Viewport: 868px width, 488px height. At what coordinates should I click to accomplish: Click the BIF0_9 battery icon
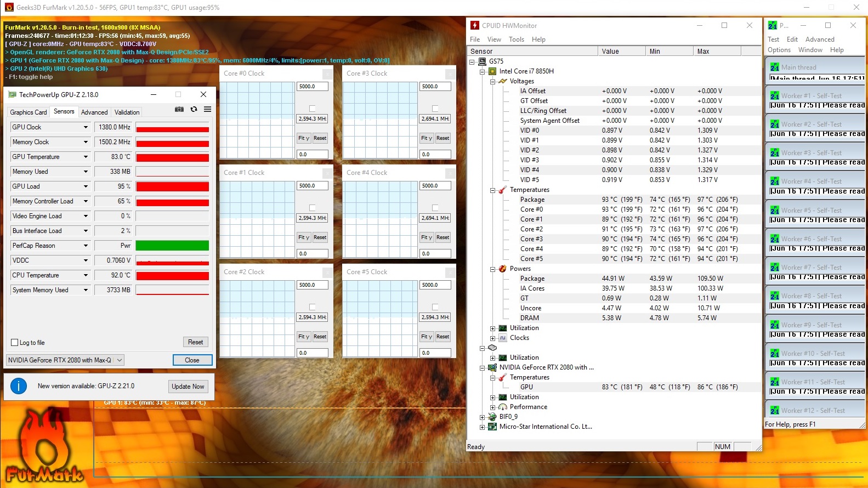click(492, 417)
